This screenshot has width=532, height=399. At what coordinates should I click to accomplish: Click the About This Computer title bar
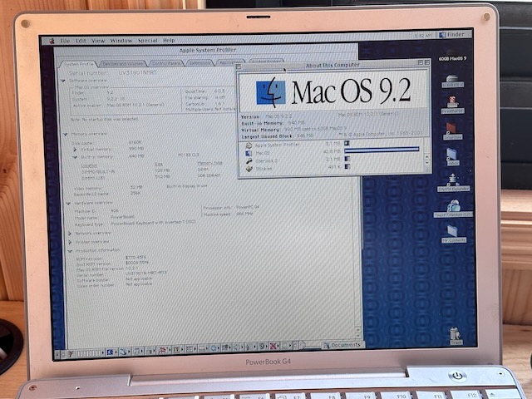(332, 65)
